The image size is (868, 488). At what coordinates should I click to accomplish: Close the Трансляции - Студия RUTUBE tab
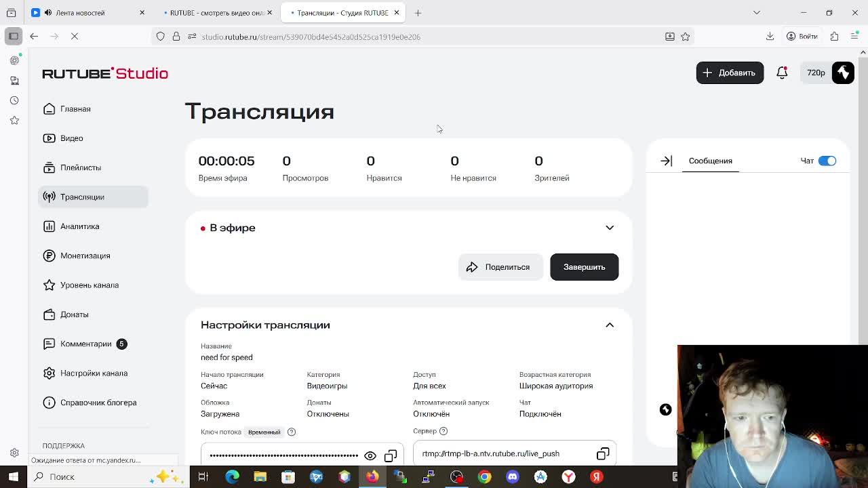pos(397,13)
